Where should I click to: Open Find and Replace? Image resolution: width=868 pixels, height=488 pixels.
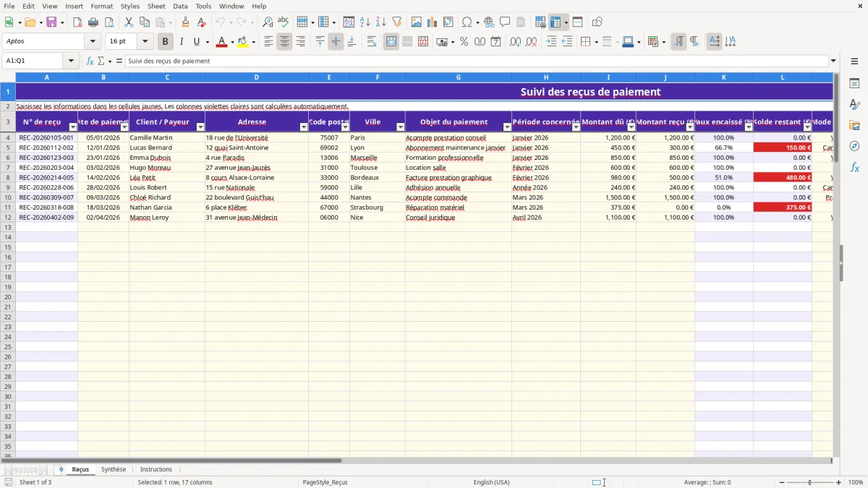(x=268, y=22)
